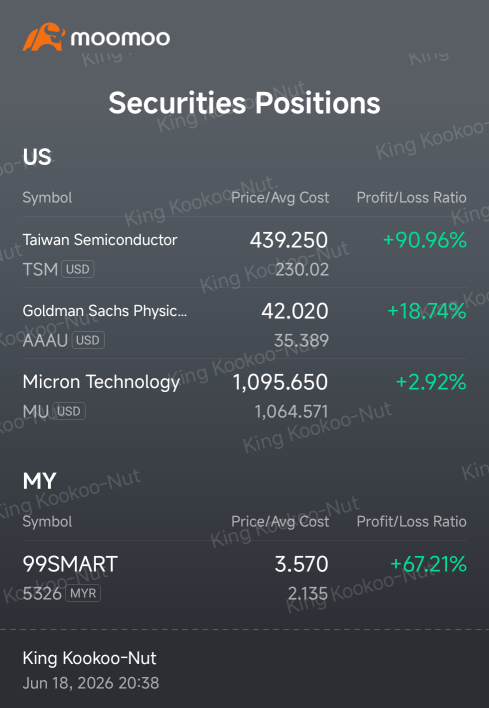Click US Profit/Loss Ratio column header
Image resolution: width=489 pixels, height=708 pixels.
(x=411, y=198)
